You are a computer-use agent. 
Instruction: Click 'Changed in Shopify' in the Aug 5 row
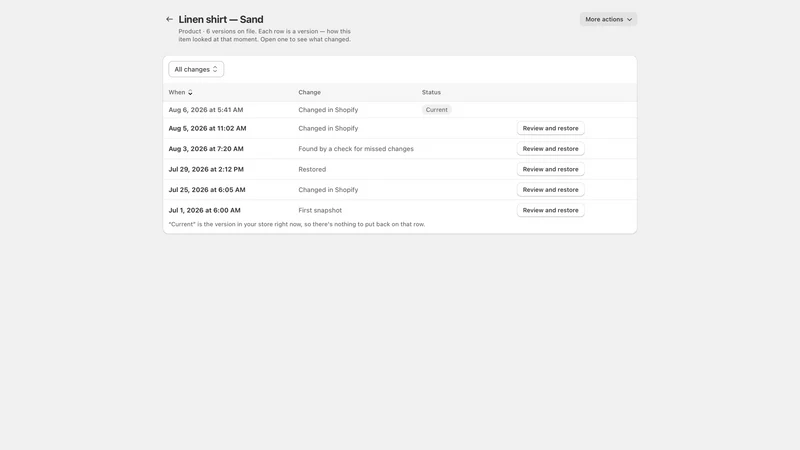coord(328,129)
